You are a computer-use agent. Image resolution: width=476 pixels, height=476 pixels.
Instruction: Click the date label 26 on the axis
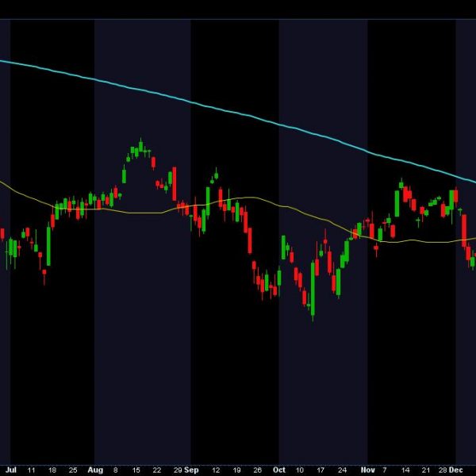coord(257,470)
